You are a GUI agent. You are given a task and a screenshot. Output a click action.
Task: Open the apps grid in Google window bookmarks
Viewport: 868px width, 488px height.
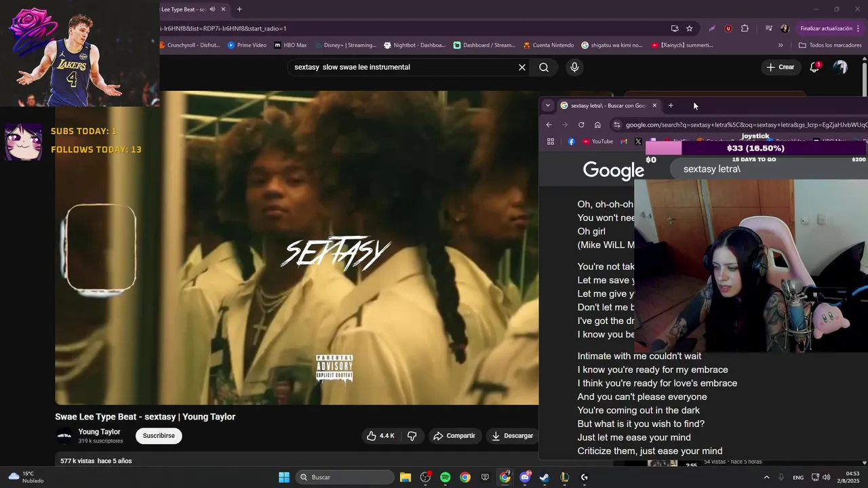[x=551, y=142]
